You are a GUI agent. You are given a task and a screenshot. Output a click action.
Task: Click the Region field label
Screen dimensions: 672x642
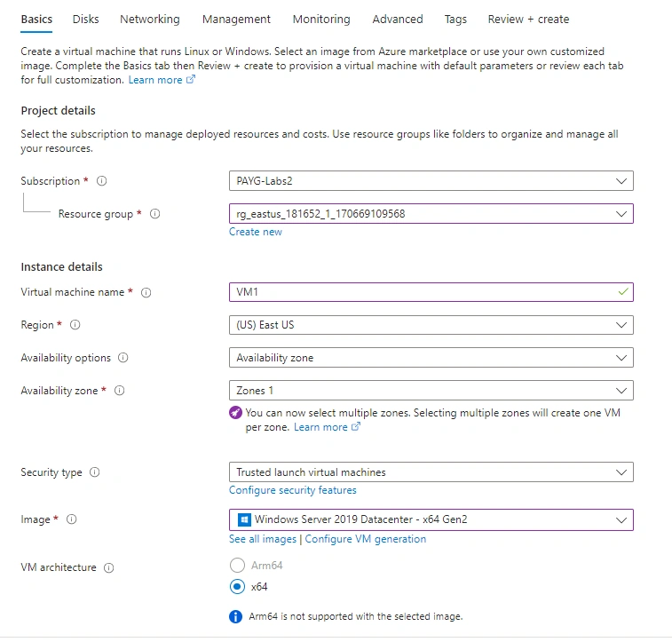coord(37,325)
